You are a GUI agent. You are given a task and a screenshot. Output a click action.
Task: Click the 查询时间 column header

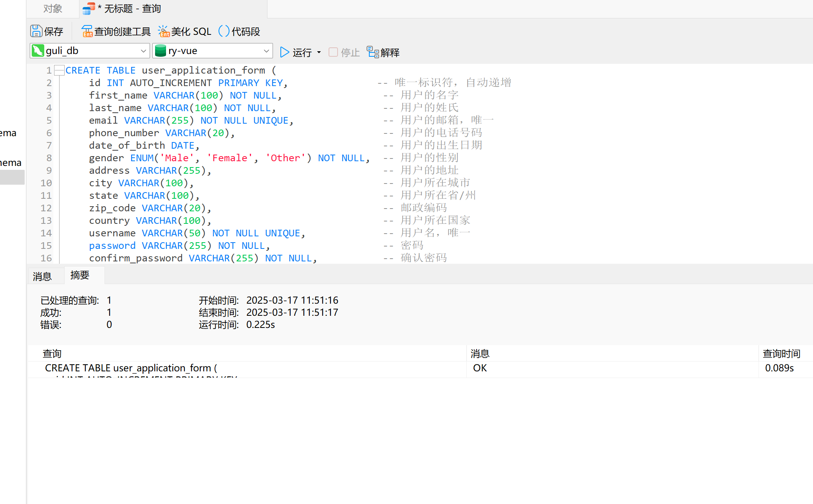[x=781, y=353]
